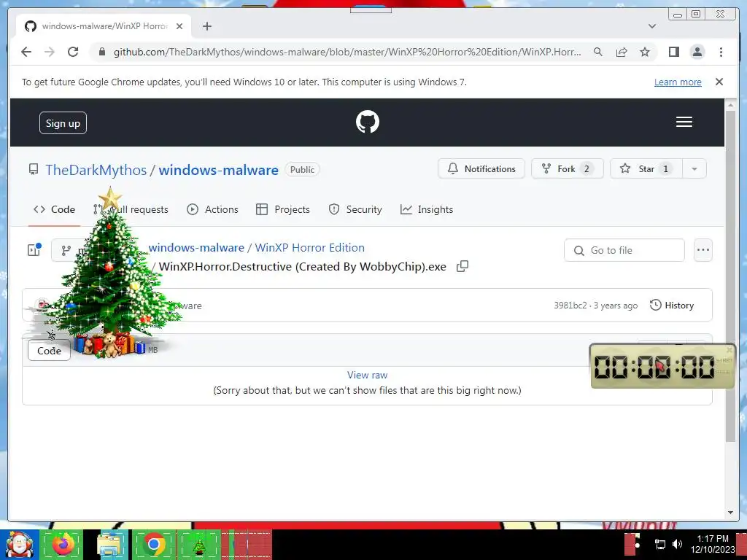Open the Chrome profile avatar menu
Viewport: 747px width, 560px height.
click(697, 52)
